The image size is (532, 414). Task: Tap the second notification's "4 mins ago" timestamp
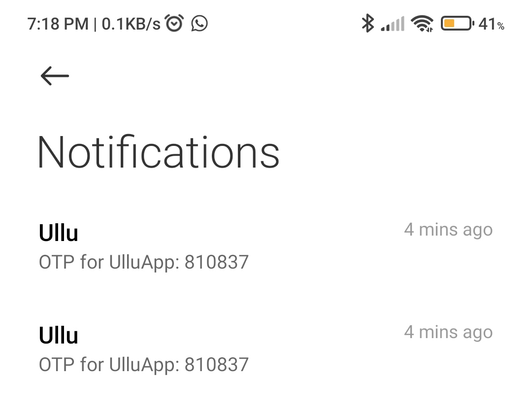point(448,332)
